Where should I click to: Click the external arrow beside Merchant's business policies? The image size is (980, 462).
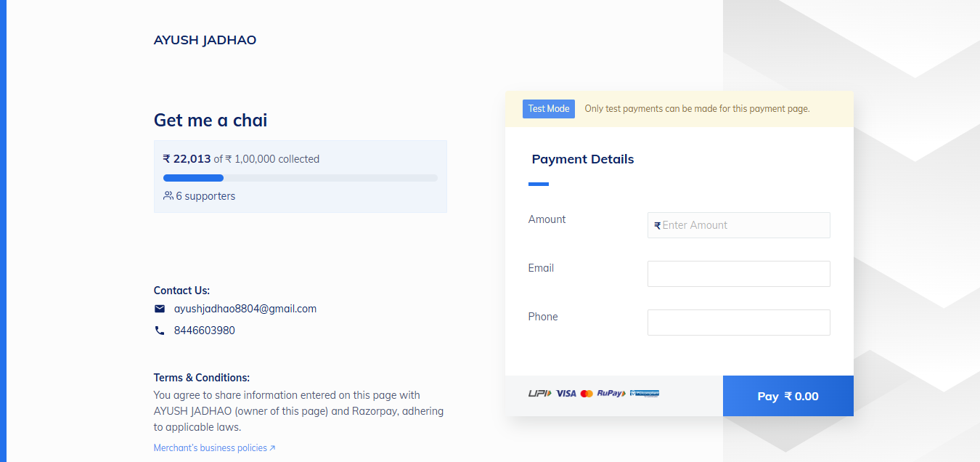point(272,448)
